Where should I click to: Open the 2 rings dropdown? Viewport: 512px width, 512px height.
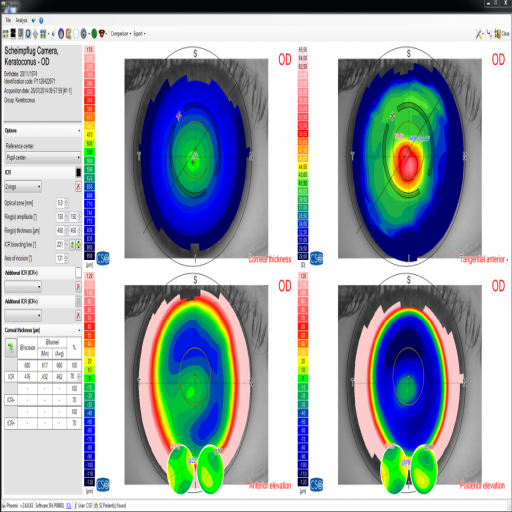[23, 186]
